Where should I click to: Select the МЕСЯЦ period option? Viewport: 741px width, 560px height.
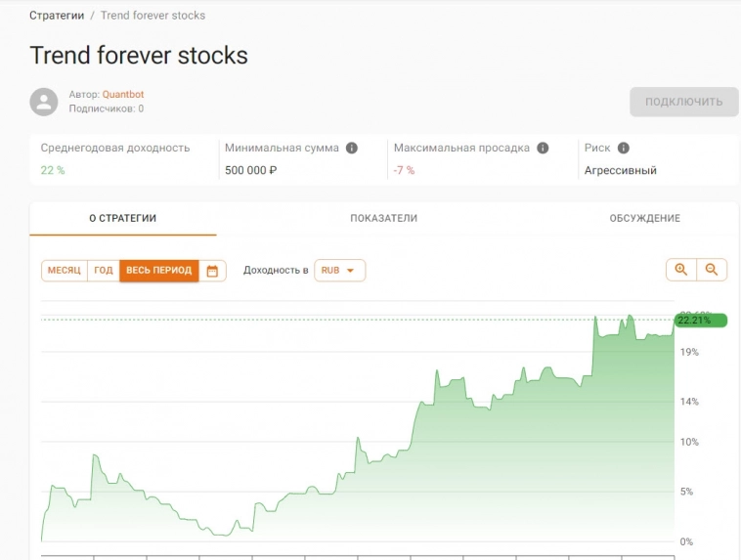[65, 271]
